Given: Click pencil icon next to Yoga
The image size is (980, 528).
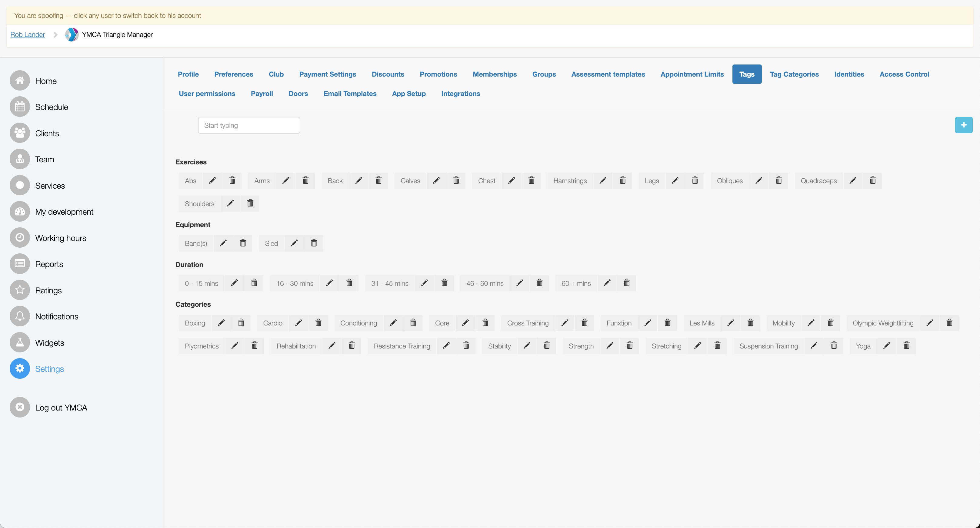Looking at the screenshot, I should [x=887, y=346].
